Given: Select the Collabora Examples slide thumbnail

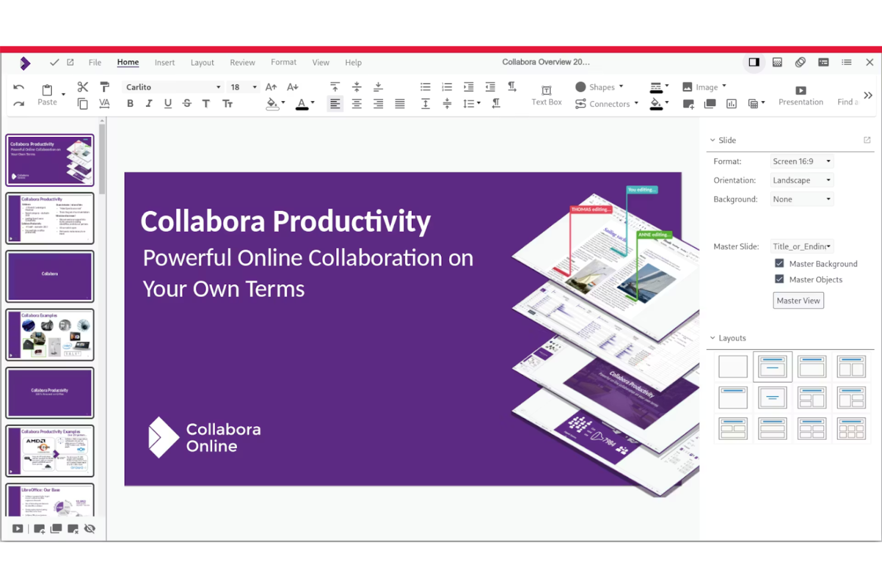Looking at the screenshot, I should coord(49,334).
